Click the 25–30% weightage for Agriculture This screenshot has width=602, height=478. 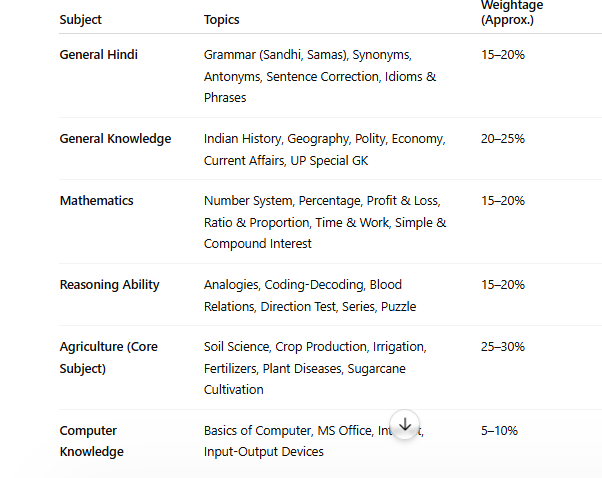503,347
